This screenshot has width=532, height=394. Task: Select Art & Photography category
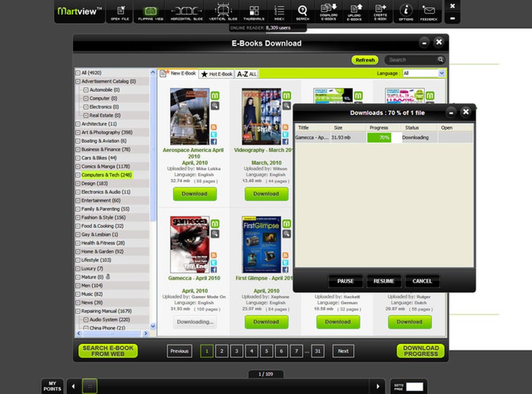coord(107,132)
